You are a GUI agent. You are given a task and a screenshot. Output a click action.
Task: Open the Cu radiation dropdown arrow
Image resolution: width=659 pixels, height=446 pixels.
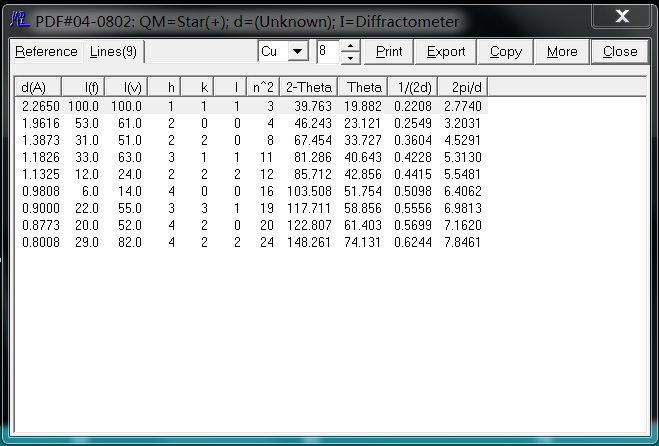point(298,51)
